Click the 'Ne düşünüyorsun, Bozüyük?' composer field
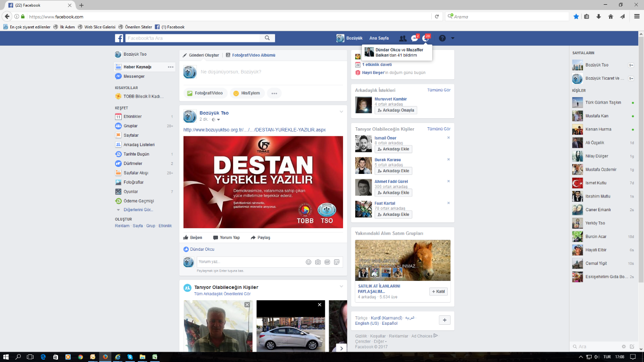Screen dimensions: 644x362 click(271, 72)
